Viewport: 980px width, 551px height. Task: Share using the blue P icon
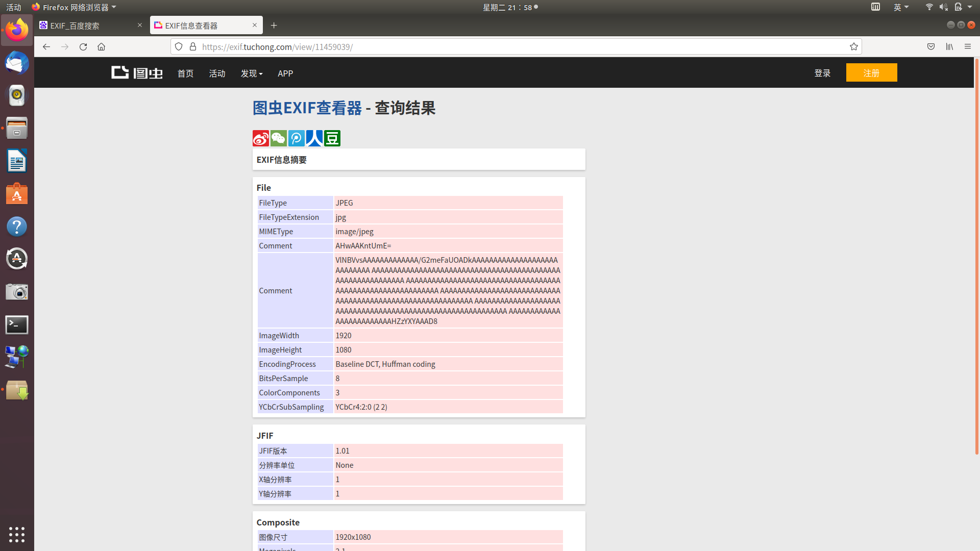point(296,138)
